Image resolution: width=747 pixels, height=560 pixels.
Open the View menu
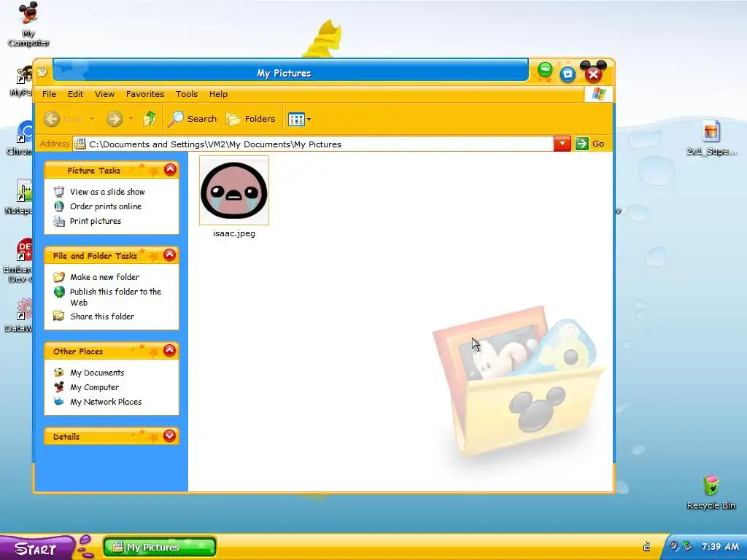pyautogui.click(x=104, y=94)
